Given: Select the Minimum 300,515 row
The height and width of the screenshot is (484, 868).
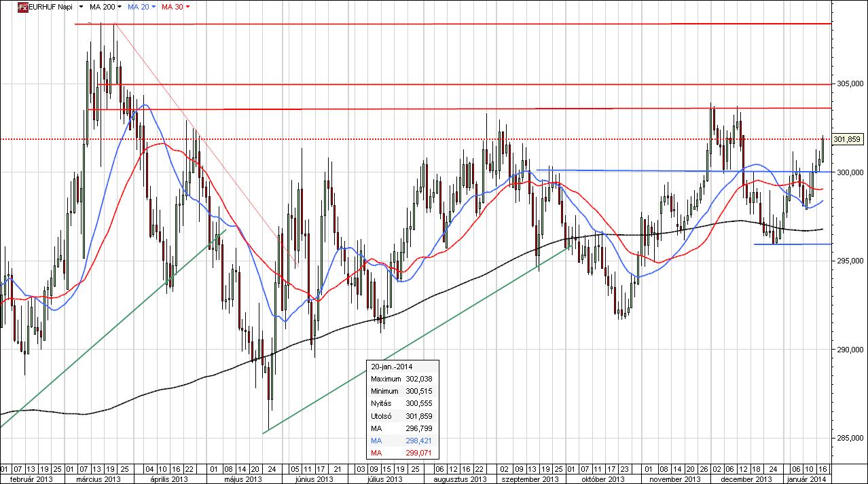Looking at the screenshot, I should point(401,391).
